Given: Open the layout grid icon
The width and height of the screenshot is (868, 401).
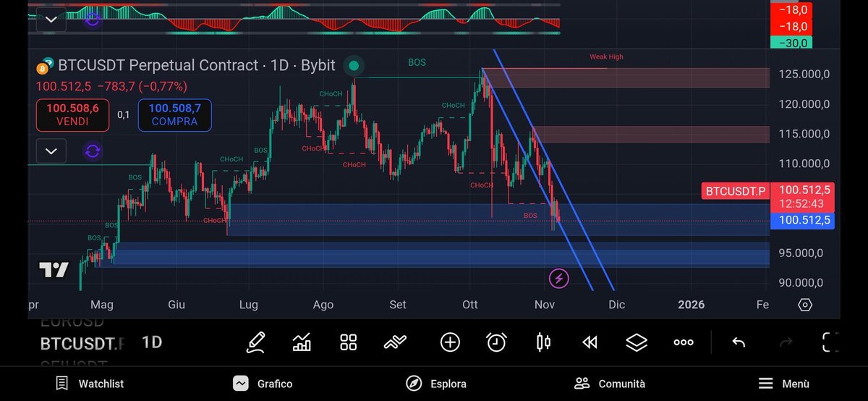Looking at the screenshot, I should [x=349, y=342].
